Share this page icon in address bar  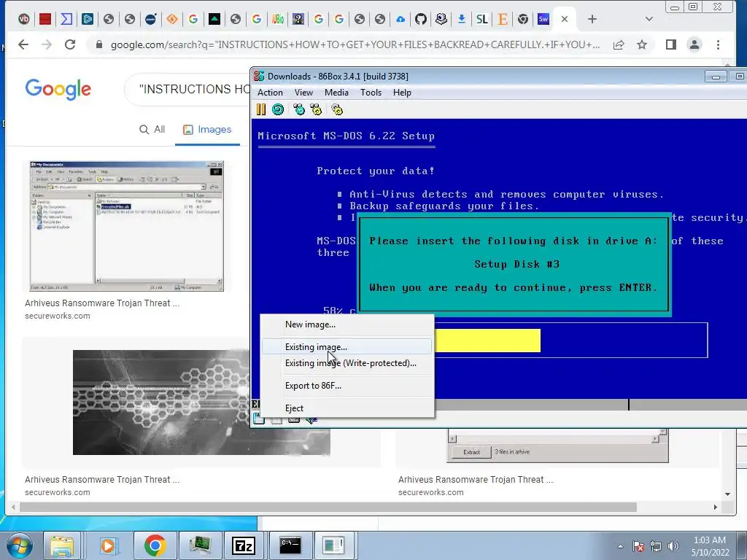tap(619, 44)
